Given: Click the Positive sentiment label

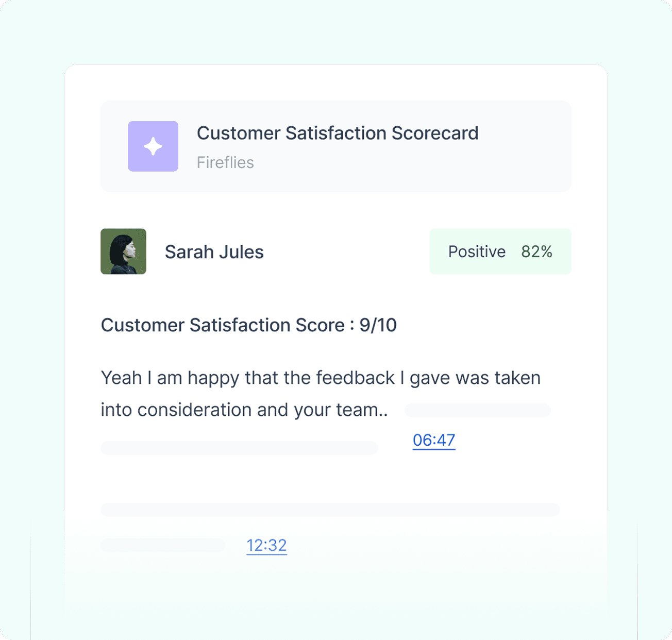Looking at the screenshot, I should coord(477,251).
